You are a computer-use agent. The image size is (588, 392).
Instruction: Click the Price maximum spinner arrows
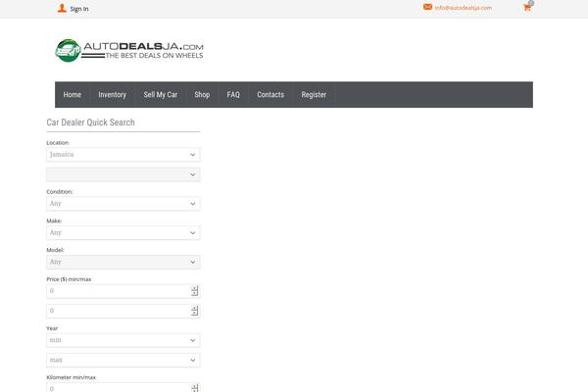tap(195, 311)
